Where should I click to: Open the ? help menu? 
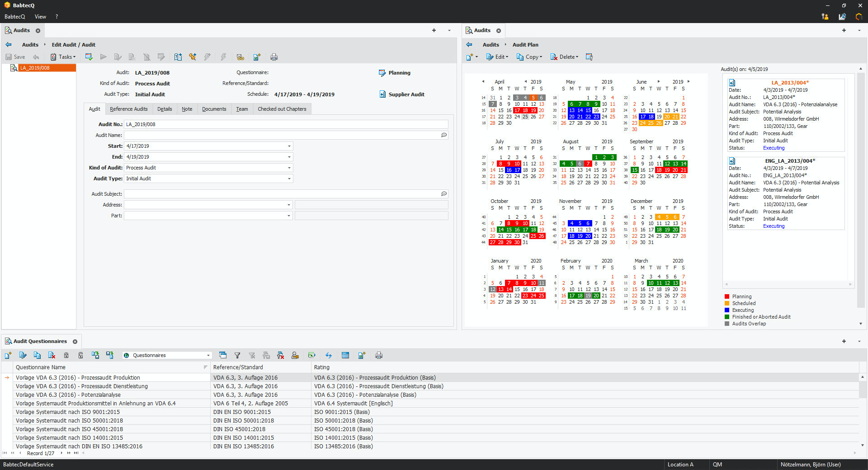pyautogui.click(x=57, y=17)
